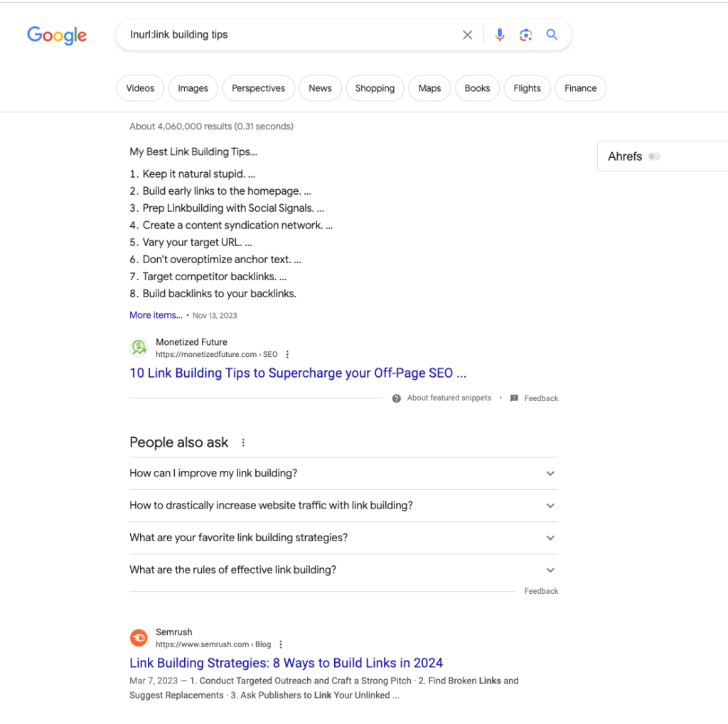Click the Monetized Future site favicon
728x724 pixels.
tap(139, 347)
